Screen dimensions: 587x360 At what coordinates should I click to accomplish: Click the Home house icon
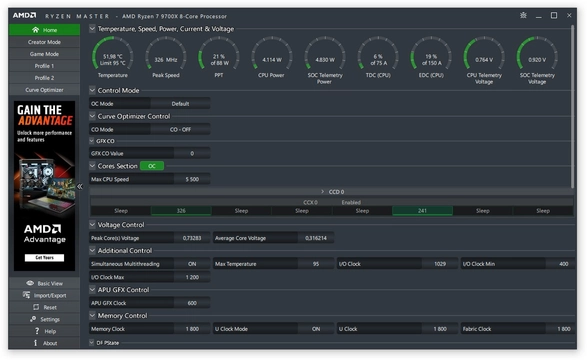click(x=36, y=30)
